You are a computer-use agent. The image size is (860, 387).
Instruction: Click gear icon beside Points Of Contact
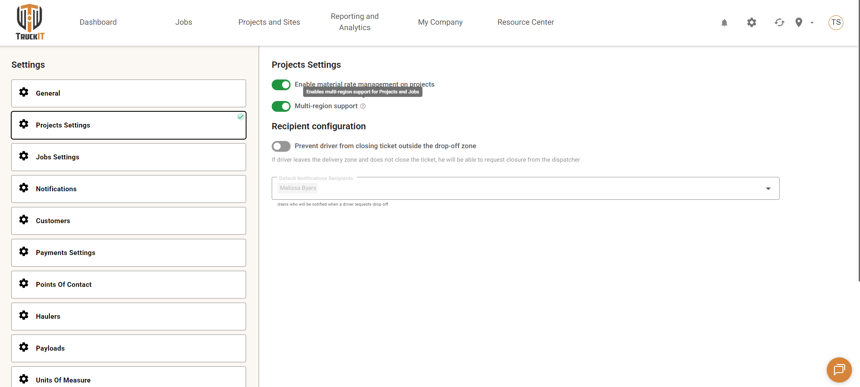(24, 283)
